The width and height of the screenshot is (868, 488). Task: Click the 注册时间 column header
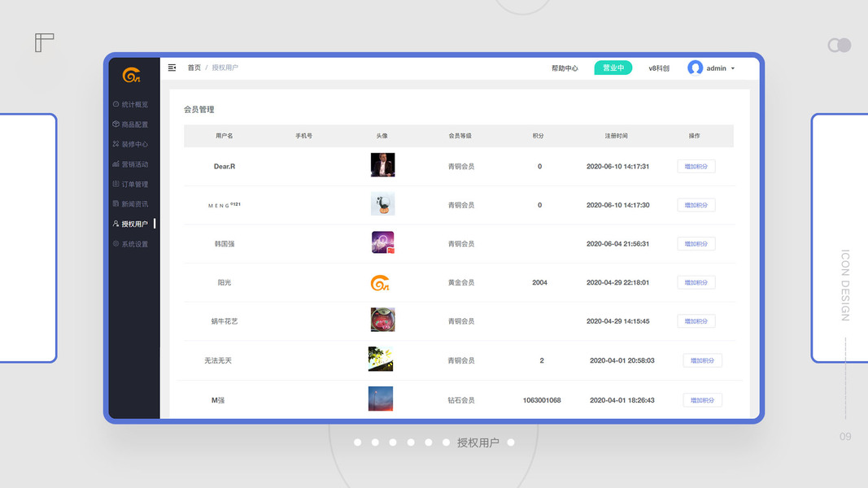point(616,136)
